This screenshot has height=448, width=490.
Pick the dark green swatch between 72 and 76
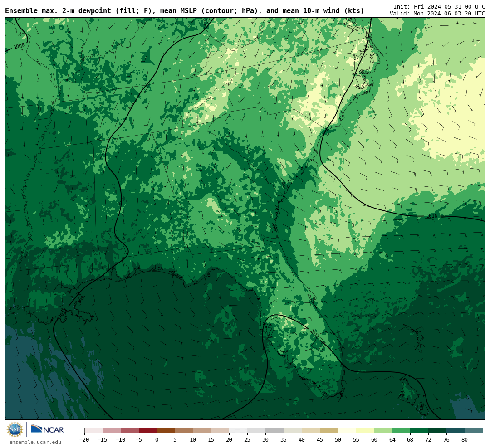(x=438, y=431)
